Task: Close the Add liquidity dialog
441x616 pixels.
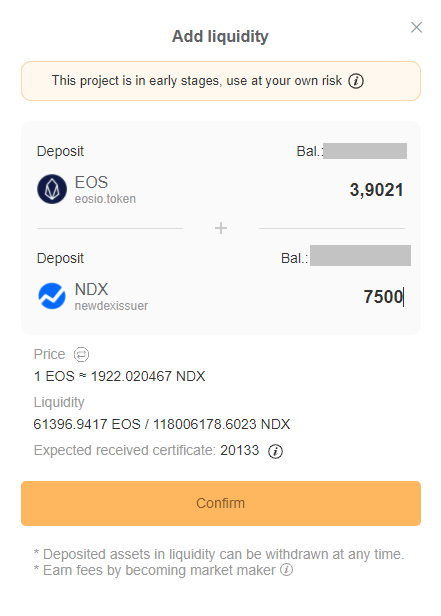Action: (416, 28)
